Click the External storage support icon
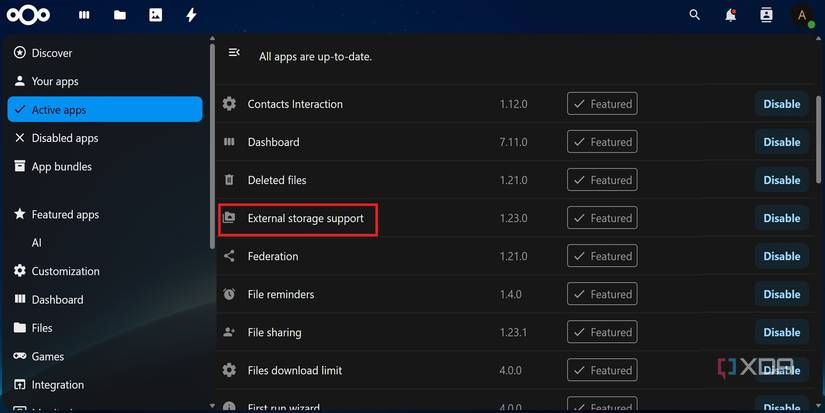Screen dimensions: 825x413 point(229,218)
